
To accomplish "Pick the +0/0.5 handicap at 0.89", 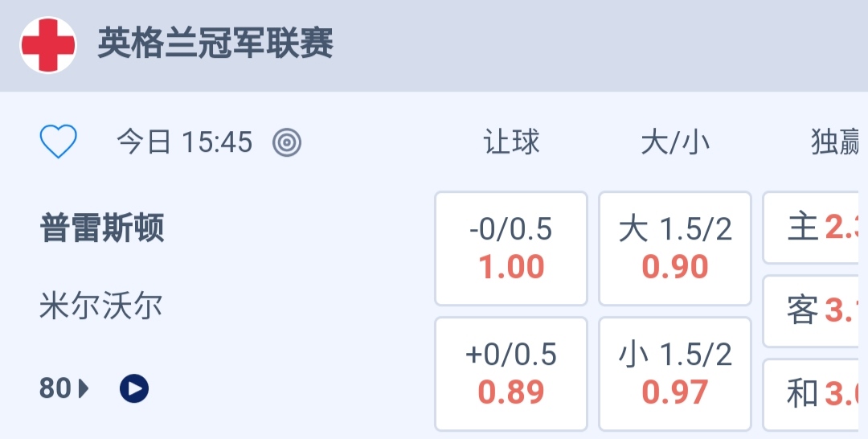I will coord(511,374).
